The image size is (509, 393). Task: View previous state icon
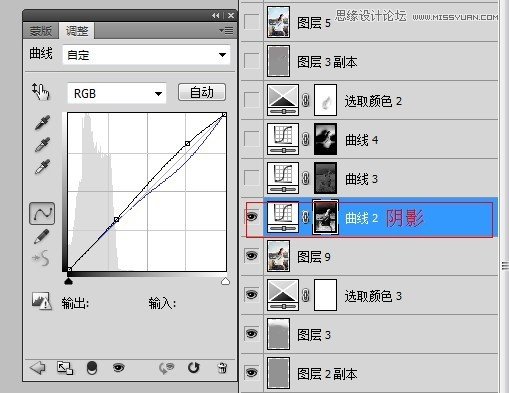[166, 368]
